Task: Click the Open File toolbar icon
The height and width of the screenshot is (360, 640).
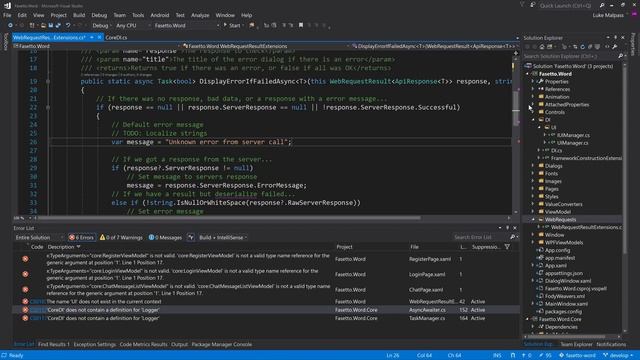Action: click(x=43, y=25)
